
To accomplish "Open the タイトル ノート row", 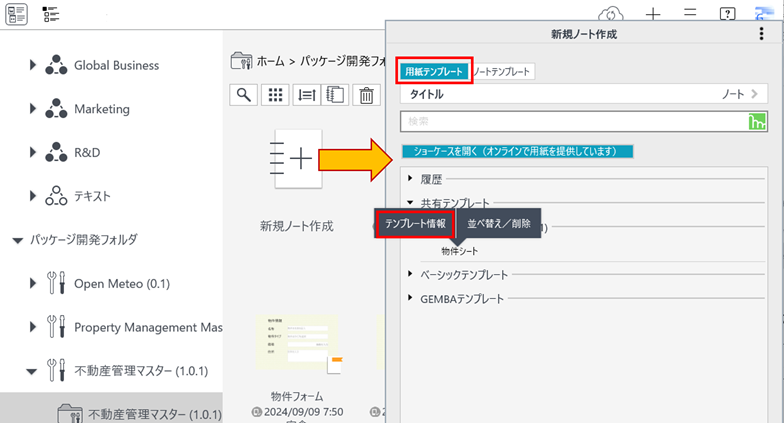I will (584, 94).
